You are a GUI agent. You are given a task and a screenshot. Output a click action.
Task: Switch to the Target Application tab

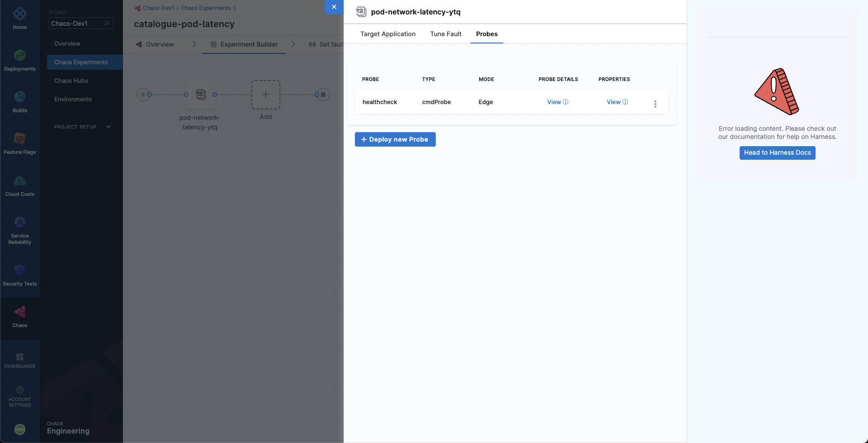click(388, 34)
